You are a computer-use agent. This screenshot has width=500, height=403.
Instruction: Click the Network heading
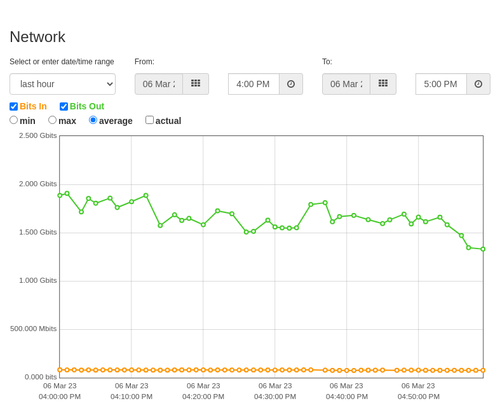[x=37, y=37]
